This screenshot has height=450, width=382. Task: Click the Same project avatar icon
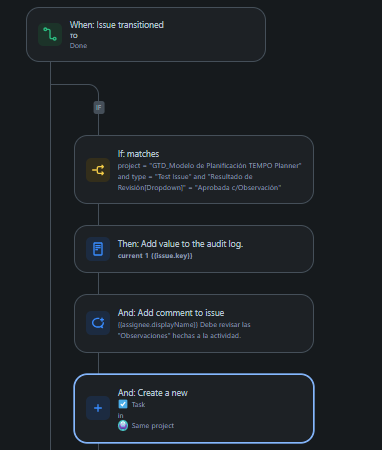[123, 426]
